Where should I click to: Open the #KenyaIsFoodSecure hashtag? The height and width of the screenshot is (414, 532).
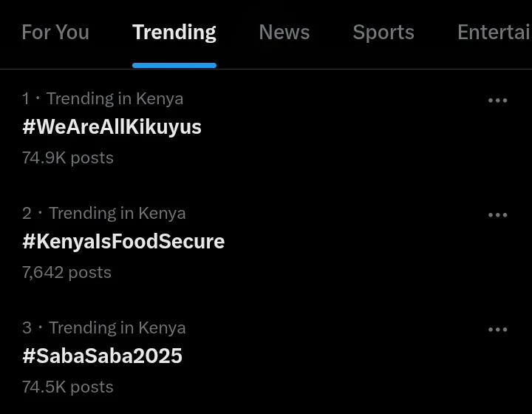(123, 242)
